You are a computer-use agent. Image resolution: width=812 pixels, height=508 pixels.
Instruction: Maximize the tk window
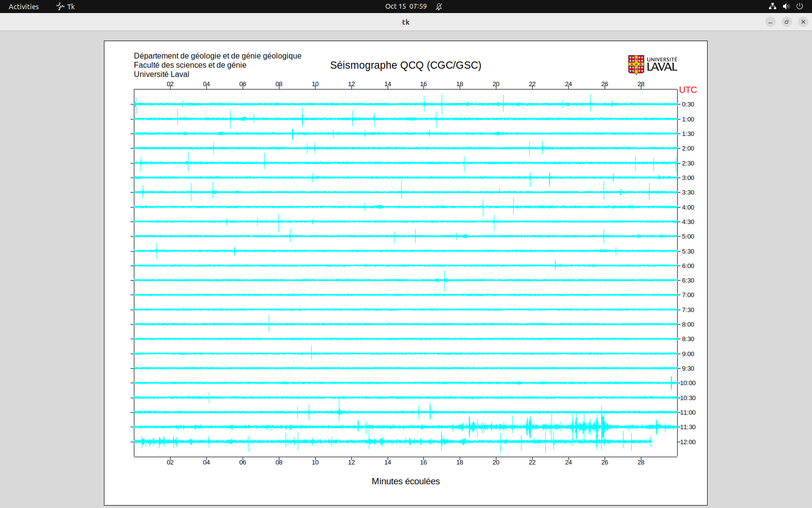tap(787, 22)
